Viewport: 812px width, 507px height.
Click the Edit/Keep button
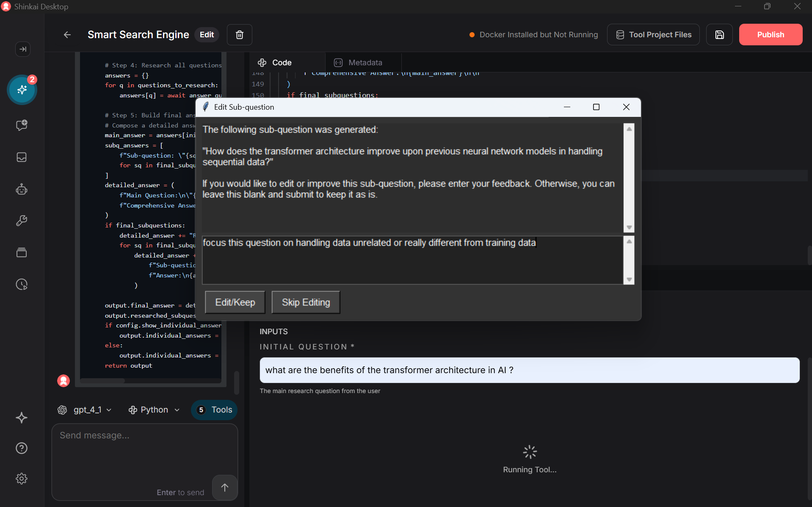point(235,302)
